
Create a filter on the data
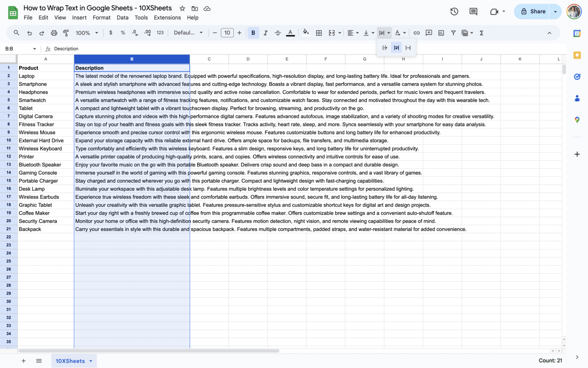[x=453, y=33]
